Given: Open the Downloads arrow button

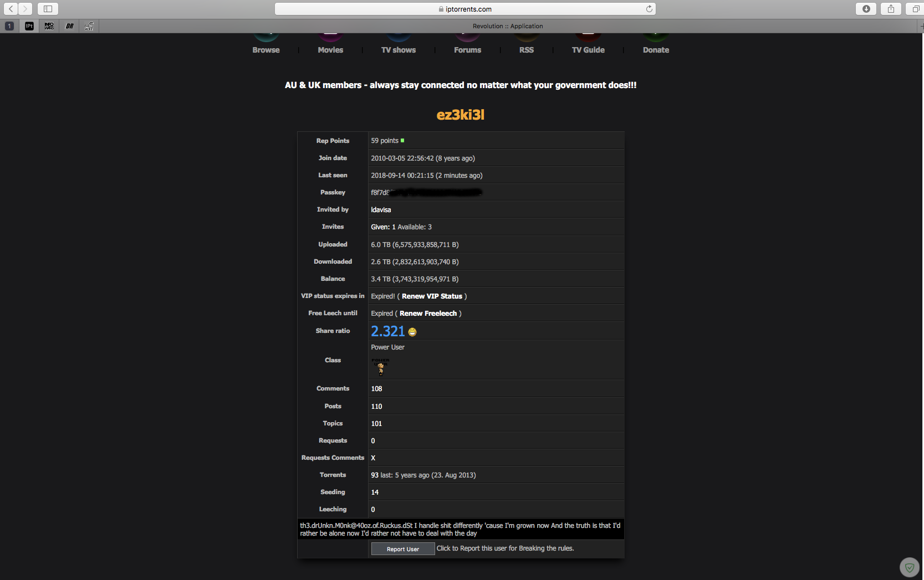Looking at the screenshot, I should tap(866, 9).
